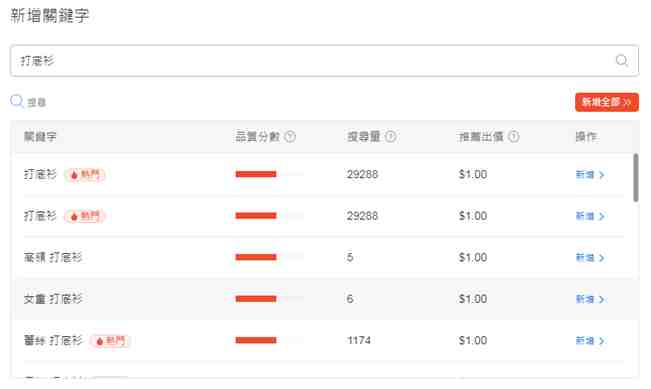The width and height of the screenshot is (651, 389).
Task: Click the 品質分數 help question-mark icon
Action: (x=290, y=137)
